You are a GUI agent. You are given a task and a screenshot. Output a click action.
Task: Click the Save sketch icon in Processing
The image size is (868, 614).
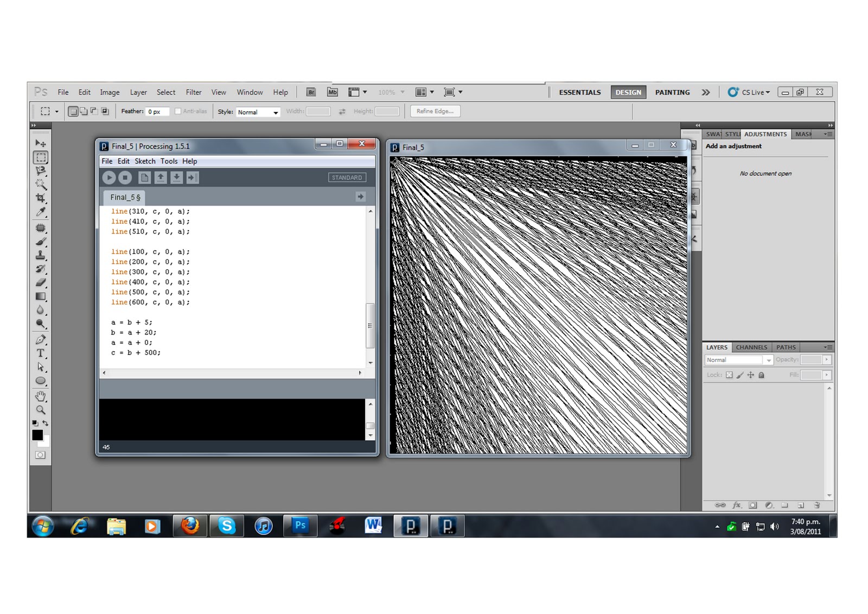click(176, 178)
